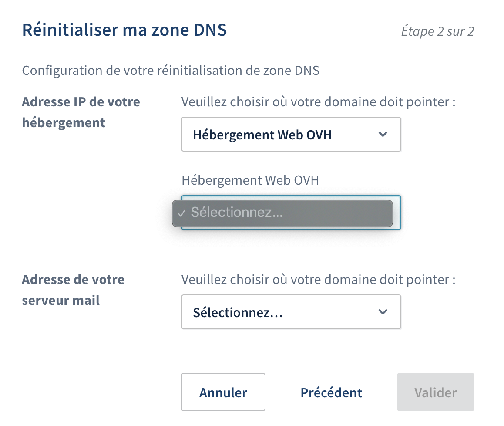This screenshot has width=504, height=426.
Task: Click the Veuillez choisir prompt in the hosting section
Action: point(318,102)
